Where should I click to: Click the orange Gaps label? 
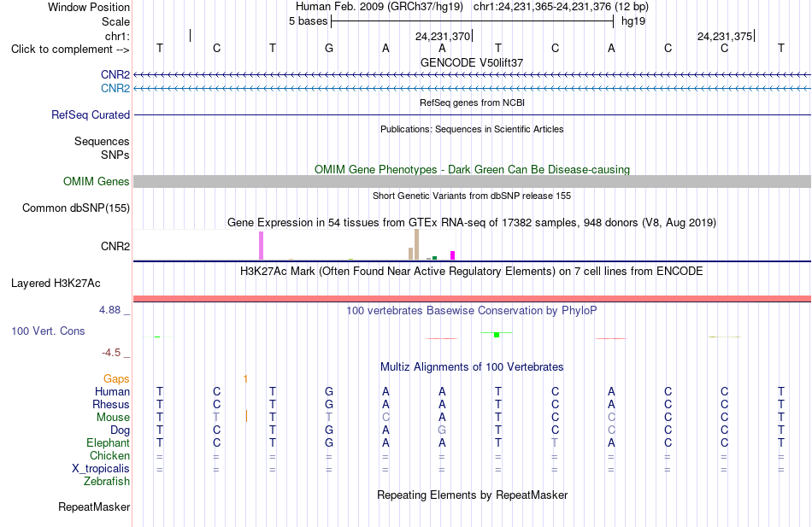(116, 379)
